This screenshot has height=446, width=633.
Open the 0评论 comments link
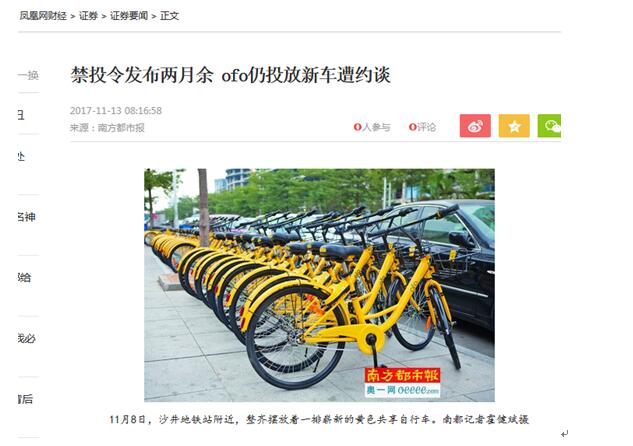coord(422,127)
